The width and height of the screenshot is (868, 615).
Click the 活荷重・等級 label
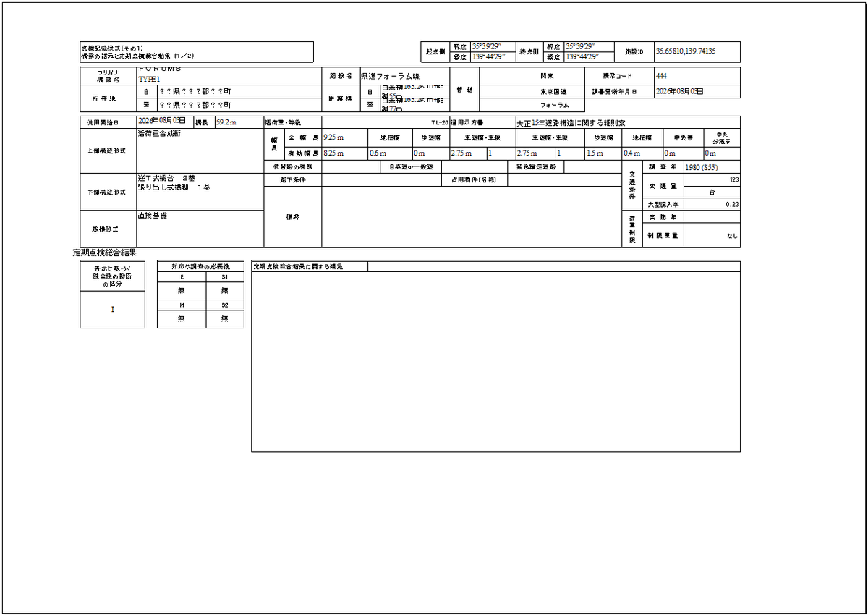[x=283, y=124]
